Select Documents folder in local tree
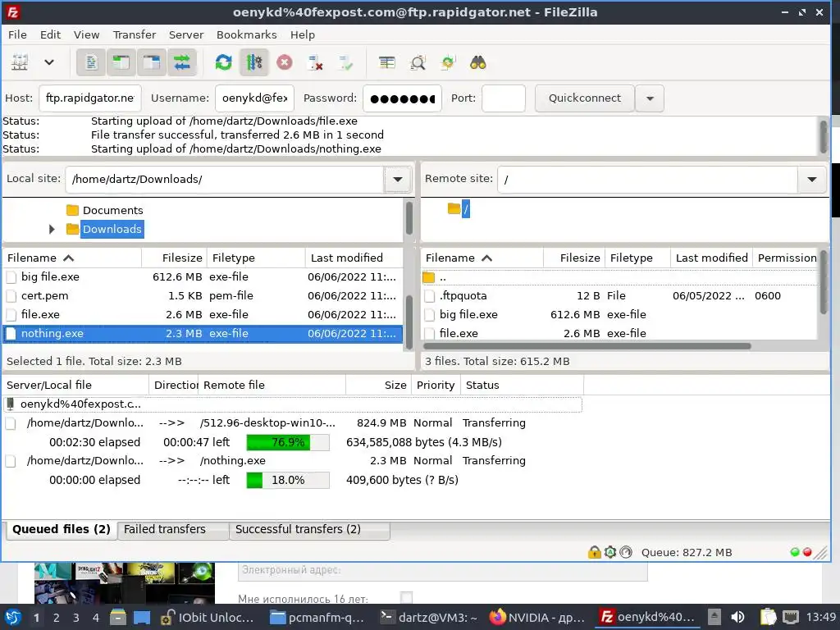Viewport: 840px width, 630px height. tap(112, 210)
